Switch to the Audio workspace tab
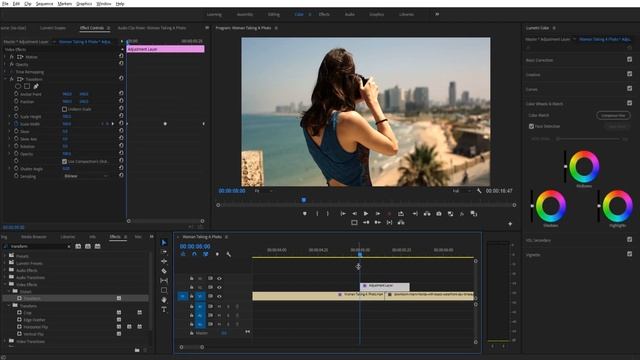 click(x=350, y=14)
